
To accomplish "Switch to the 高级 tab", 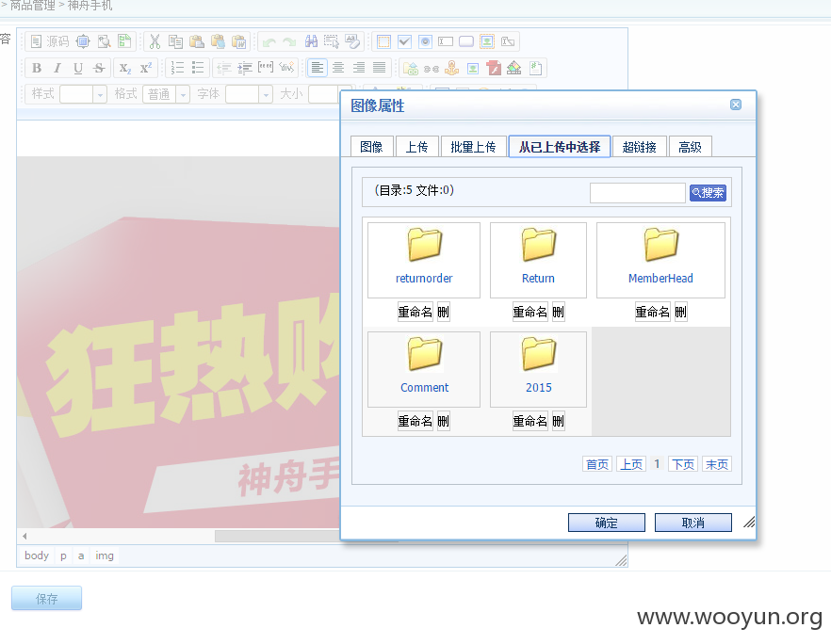I will point(690,147).
